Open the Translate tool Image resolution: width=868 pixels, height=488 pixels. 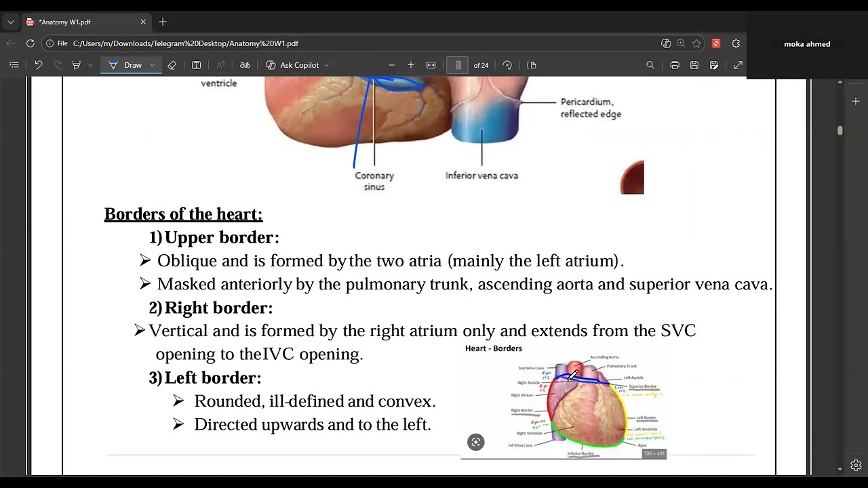click(245, 65)
